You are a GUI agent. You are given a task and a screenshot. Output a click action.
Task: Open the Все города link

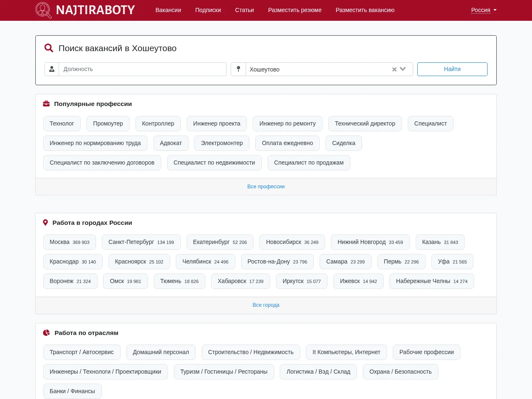(266, 305)
